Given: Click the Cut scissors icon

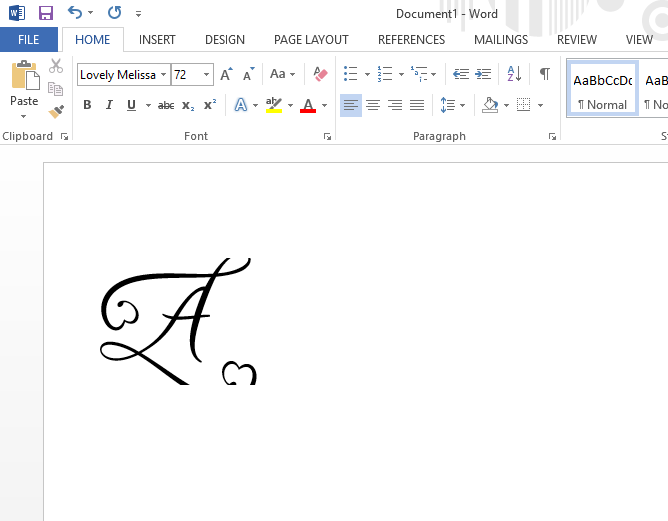Looking at the screenshot, I should [56, 66].
